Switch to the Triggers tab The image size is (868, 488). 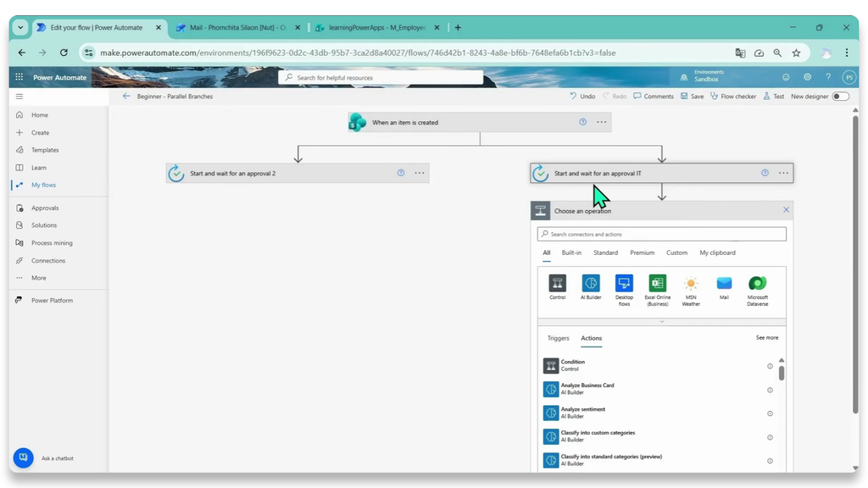click(x=558, y=338)
